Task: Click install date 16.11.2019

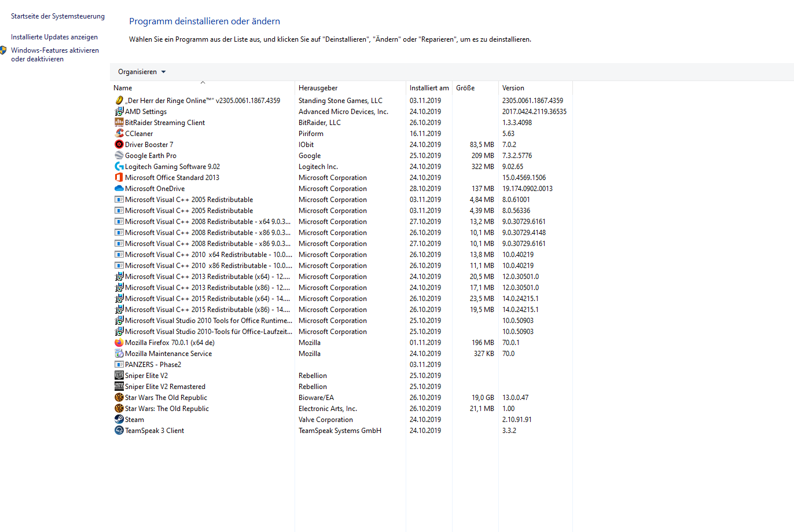Action: click(425, 134)
